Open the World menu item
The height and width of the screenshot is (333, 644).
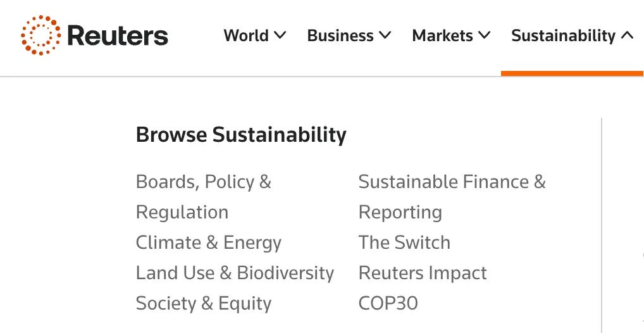point(246,35)
